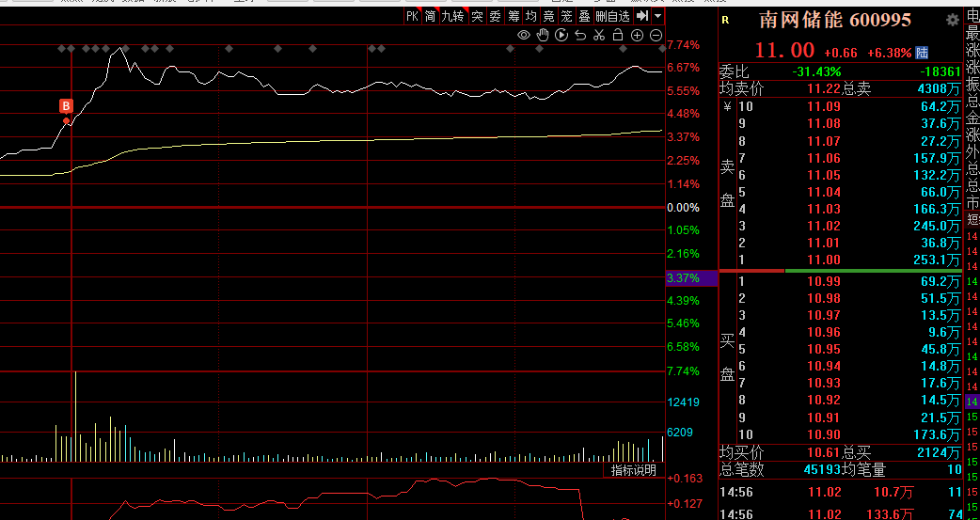The image size is (980, 520).
Task: Click the 3.37% highlighted axis label
Action: click(x=691, y=278)
